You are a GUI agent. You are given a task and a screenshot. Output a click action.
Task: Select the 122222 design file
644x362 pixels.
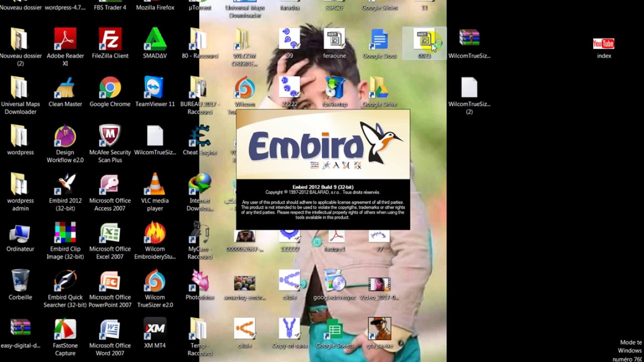coord(289,241)
